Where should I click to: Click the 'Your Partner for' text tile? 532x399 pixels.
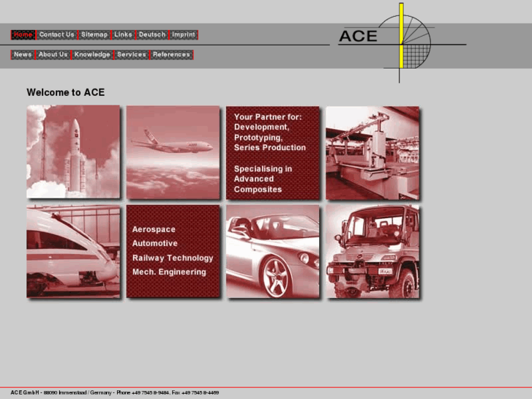click(x=273, y=153)
